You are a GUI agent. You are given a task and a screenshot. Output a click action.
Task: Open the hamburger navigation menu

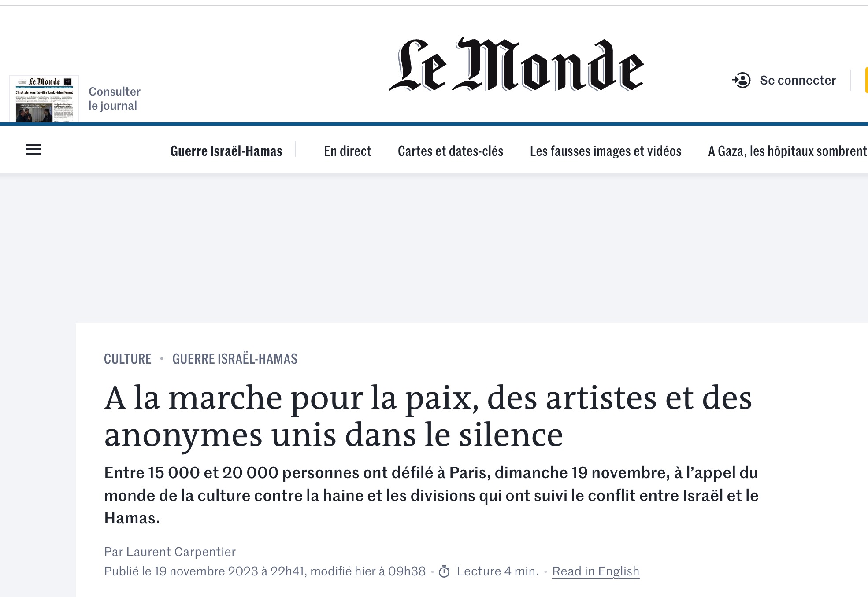point(33,150)
